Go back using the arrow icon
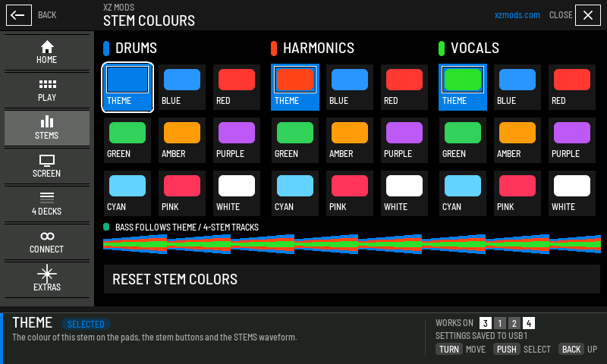The width and height of the screenshot is (607, 364). pyautogui.click(x=18, y=15)
